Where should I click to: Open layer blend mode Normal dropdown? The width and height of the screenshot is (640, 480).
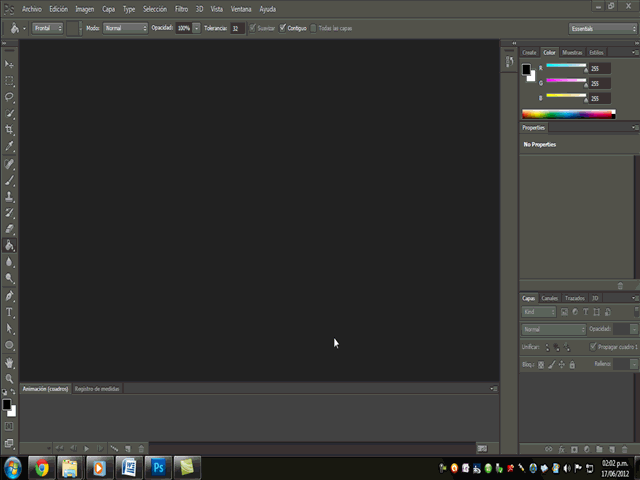553,329
